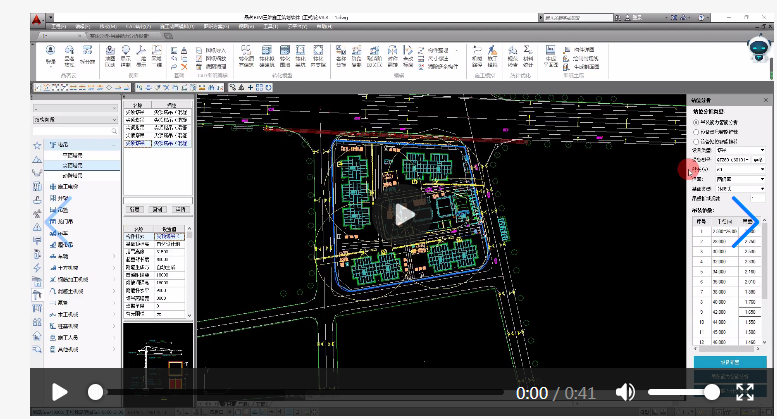Expand the 木工机械 tree category
Viewport: 777px width, 419px height.
pos(114,314)
